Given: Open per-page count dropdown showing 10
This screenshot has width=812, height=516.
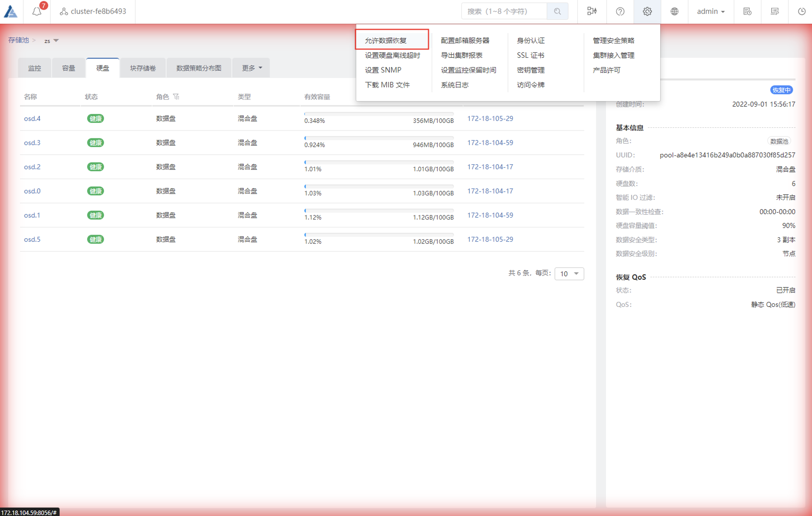Looking at the screenshot, I should [x=569, y=274].
